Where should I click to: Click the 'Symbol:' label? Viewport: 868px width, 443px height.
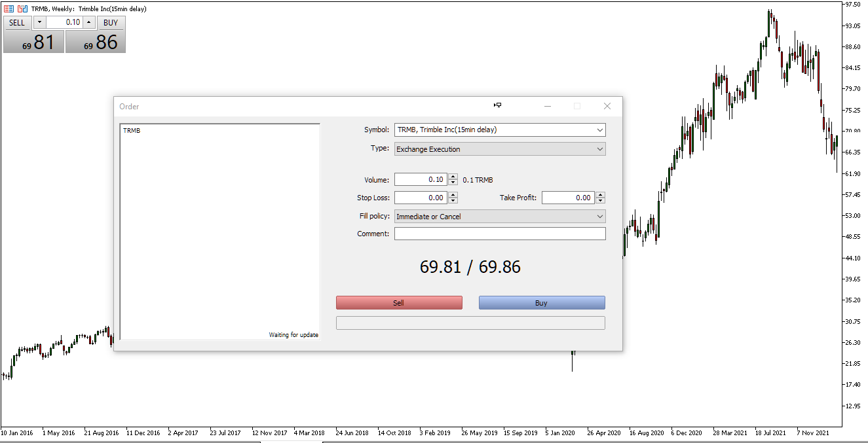377,130
